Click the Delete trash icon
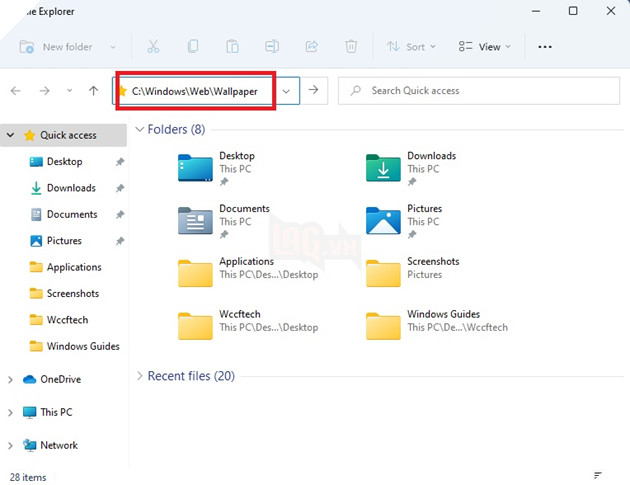 coord(351,47)
